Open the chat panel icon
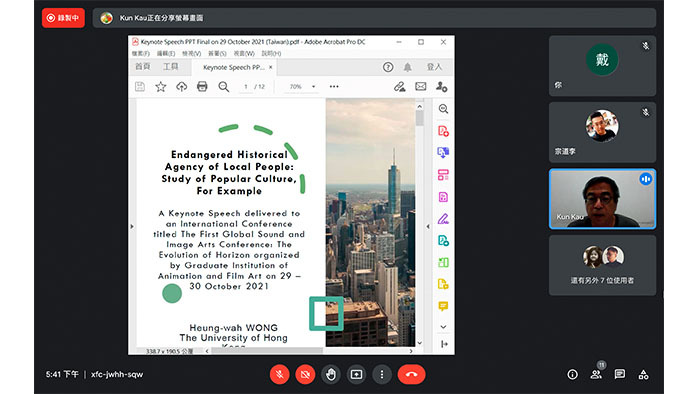This screenshot has width=700, height=394. point(620,374)
